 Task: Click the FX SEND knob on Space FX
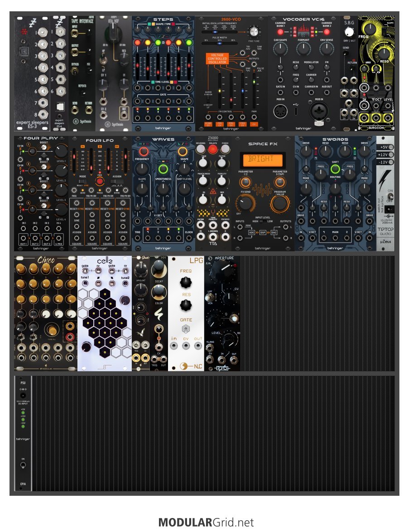tap(245, 203)
